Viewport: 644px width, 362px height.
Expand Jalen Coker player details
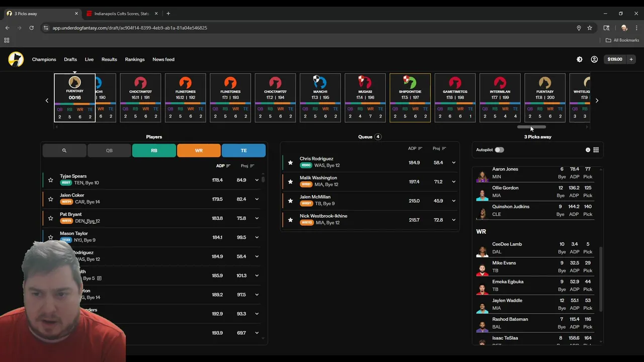pyautogui.click(x=257, y=199)
